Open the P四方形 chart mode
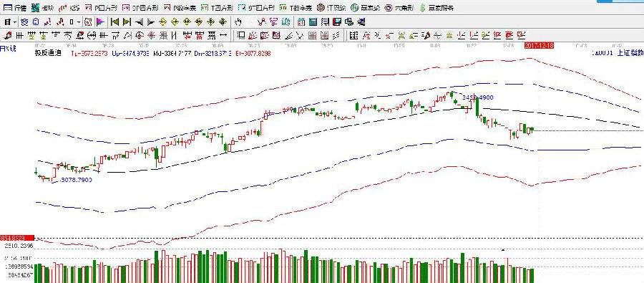This screenshot has height=283, width=644. [102, 8]
